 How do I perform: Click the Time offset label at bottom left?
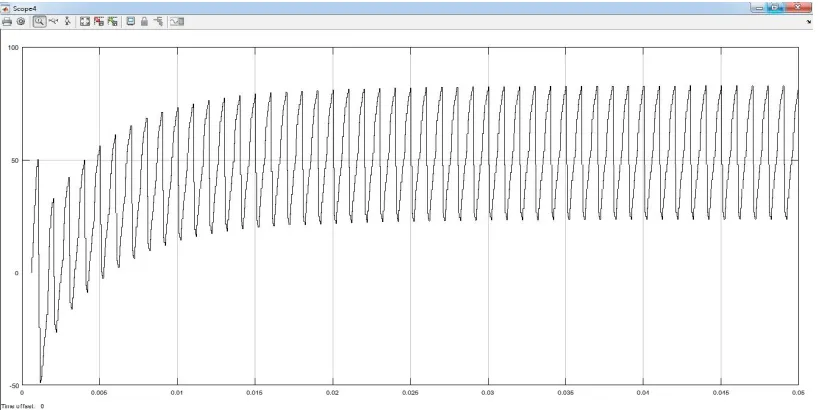(x=18, y=406)
